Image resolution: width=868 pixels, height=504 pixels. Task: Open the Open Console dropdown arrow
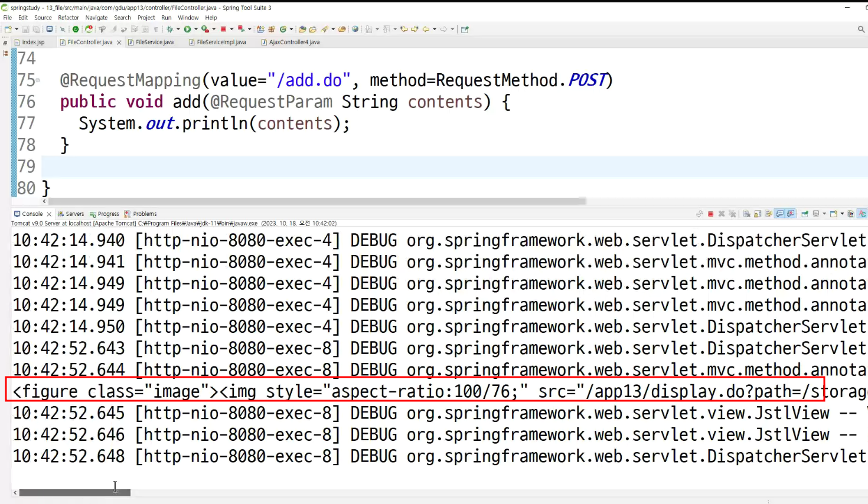[842, 214]
